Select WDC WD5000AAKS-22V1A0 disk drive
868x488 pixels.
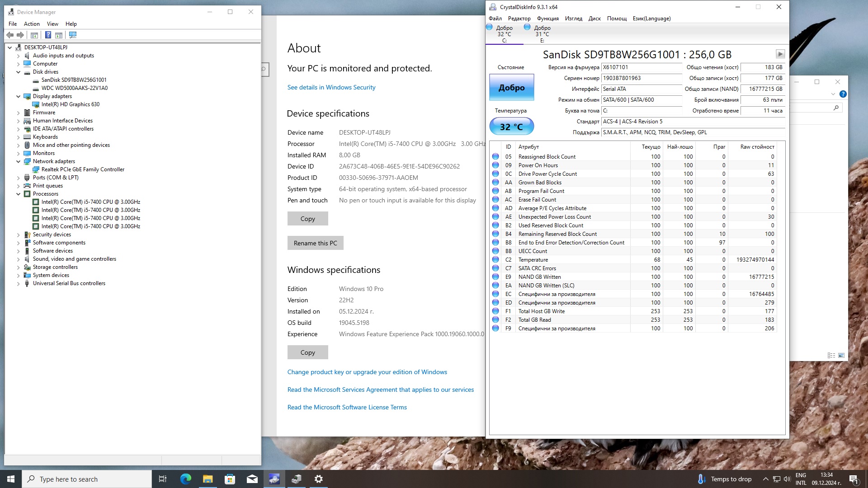tap(74, 88)
